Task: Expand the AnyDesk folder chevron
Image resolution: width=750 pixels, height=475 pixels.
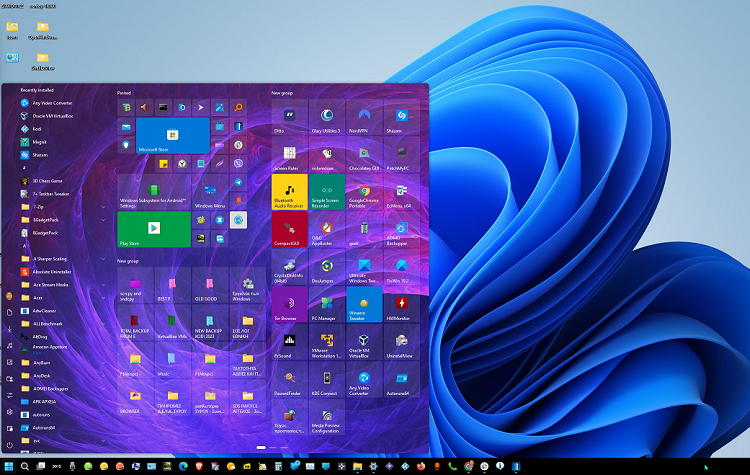Action: 103,376
